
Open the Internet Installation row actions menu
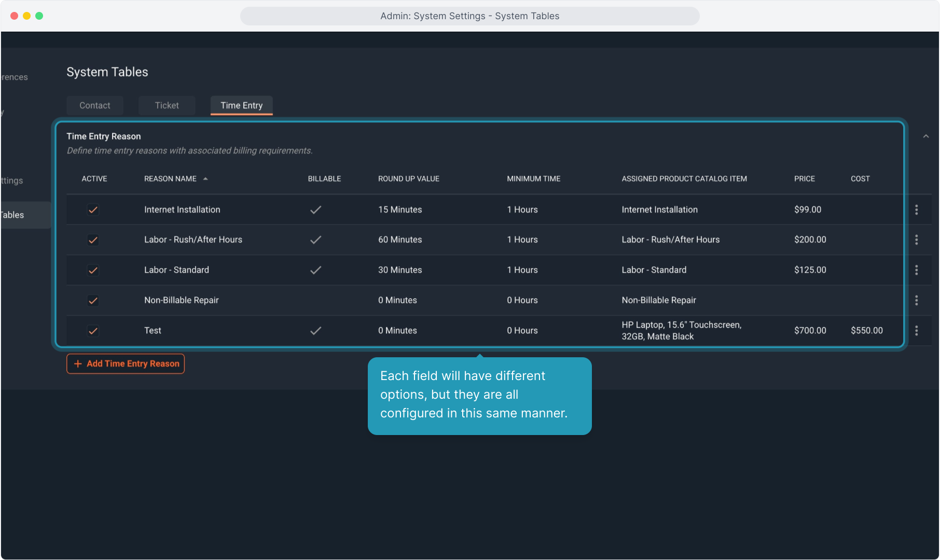(x=916, y=209)
